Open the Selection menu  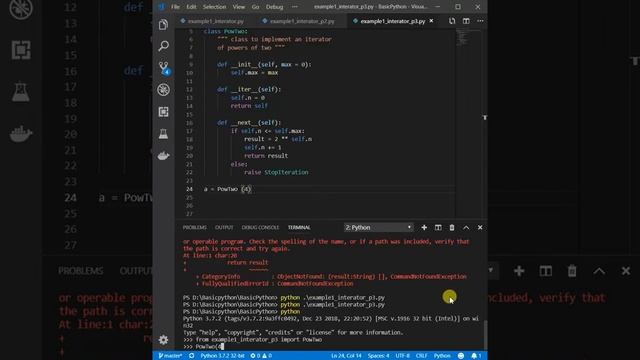[x=214, y=7]
